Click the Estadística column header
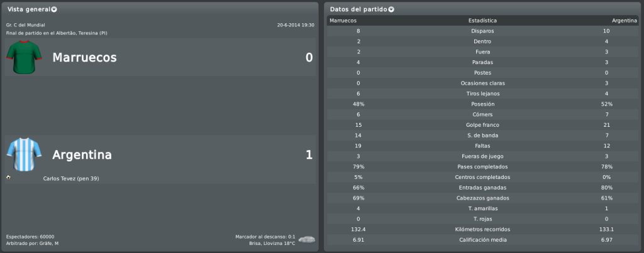This screenshot has height=253, width=644. pyautogui.click(x=482, y=21)
